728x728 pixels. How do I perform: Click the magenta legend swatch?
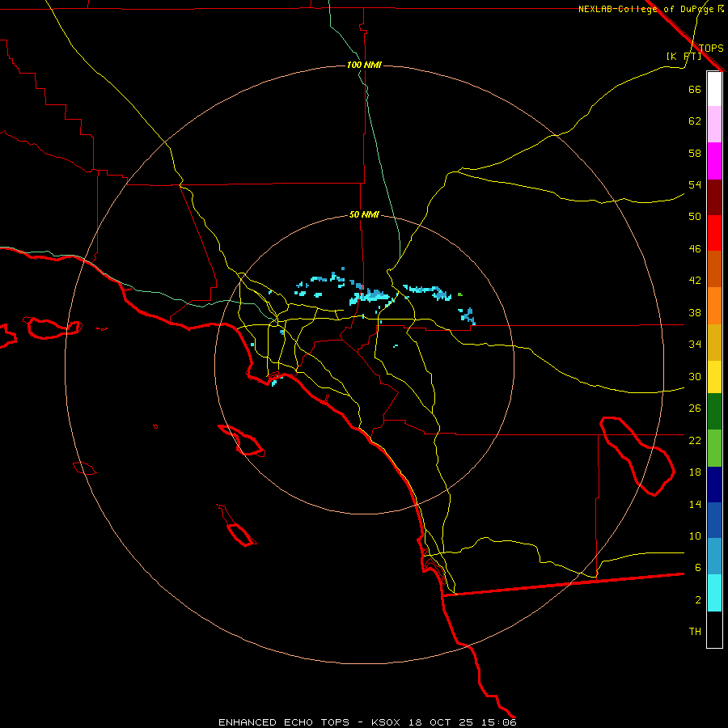714,161
